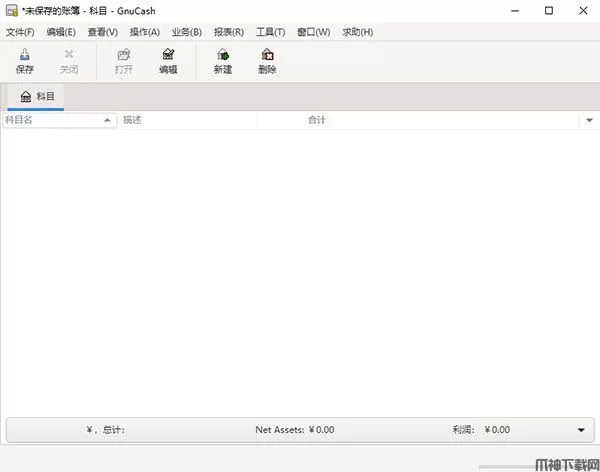Click the 保存 (Save) toolbar icon
Screen dimensions: 600x472
pos(24,61)
